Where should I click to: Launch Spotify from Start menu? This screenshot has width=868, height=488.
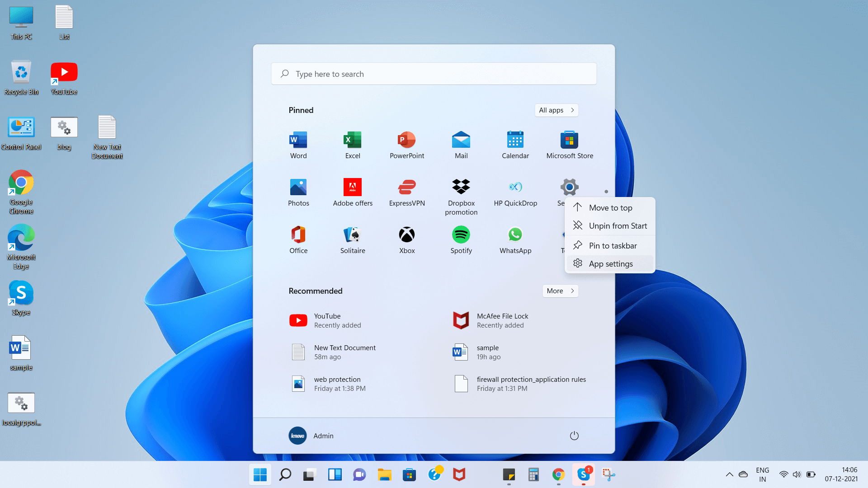tap(461, 239)
